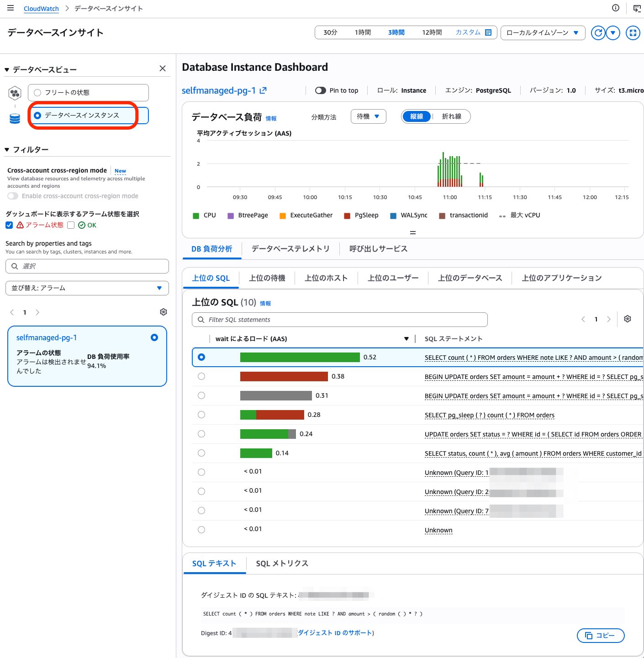This screenshot has width=644, height=658.
Task: Click the CloudWatch breadcrumb link
Action: 41,9
